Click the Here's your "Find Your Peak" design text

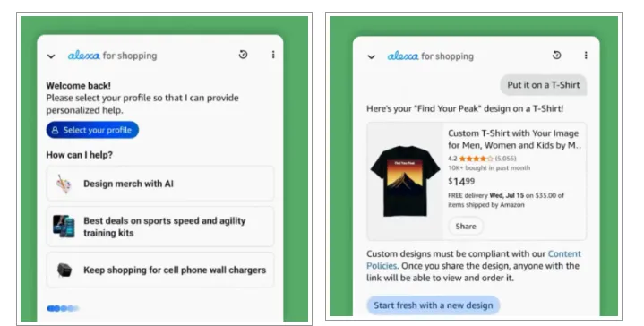point(465,108)
